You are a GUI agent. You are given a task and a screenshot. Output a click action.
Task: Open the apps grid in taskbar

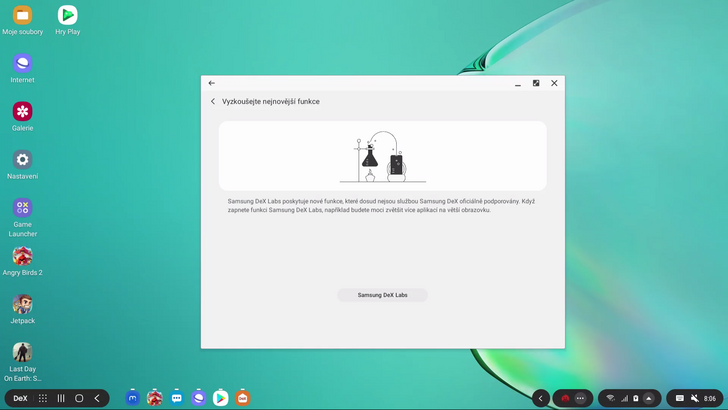click(43, 398)
